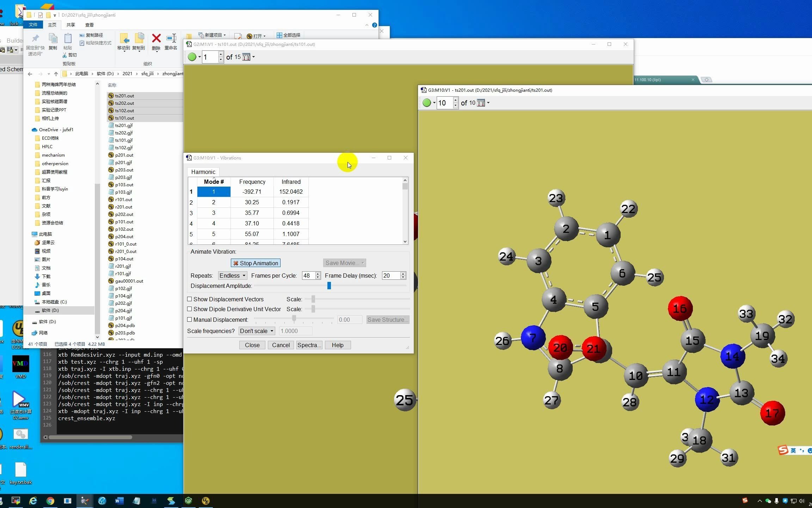The image size is (812, 508).
Task: Click the Explorer back arrow
Action: (x=30, y=74)
